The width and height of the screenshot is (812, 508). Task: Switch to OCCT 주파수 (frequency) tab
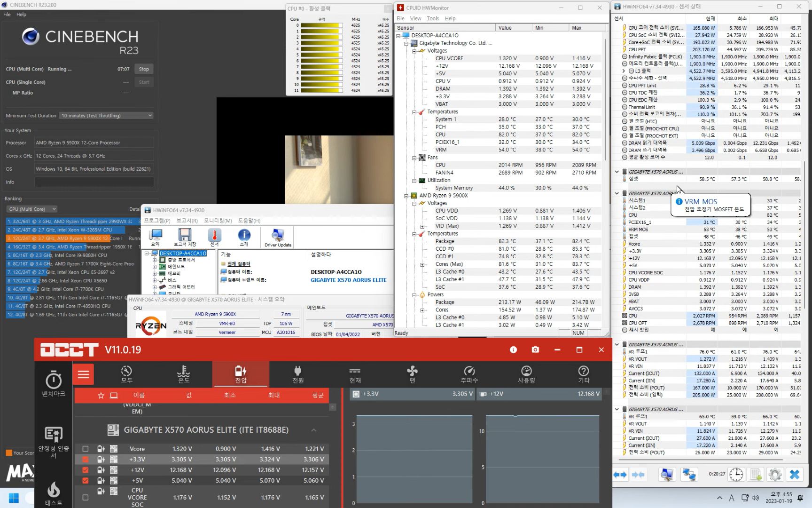click(x=469, y=374)
